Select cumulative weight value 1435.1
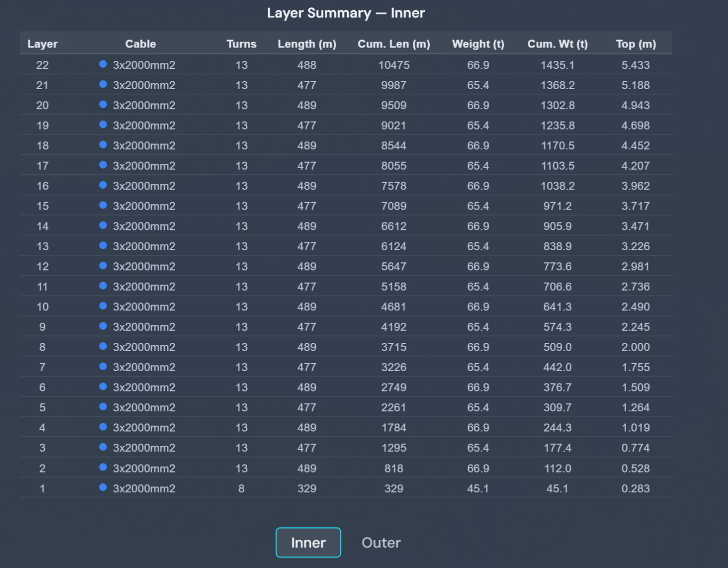The width and height of the screenshot is (728, 568). pyautogui.click(x=557, y=65)
